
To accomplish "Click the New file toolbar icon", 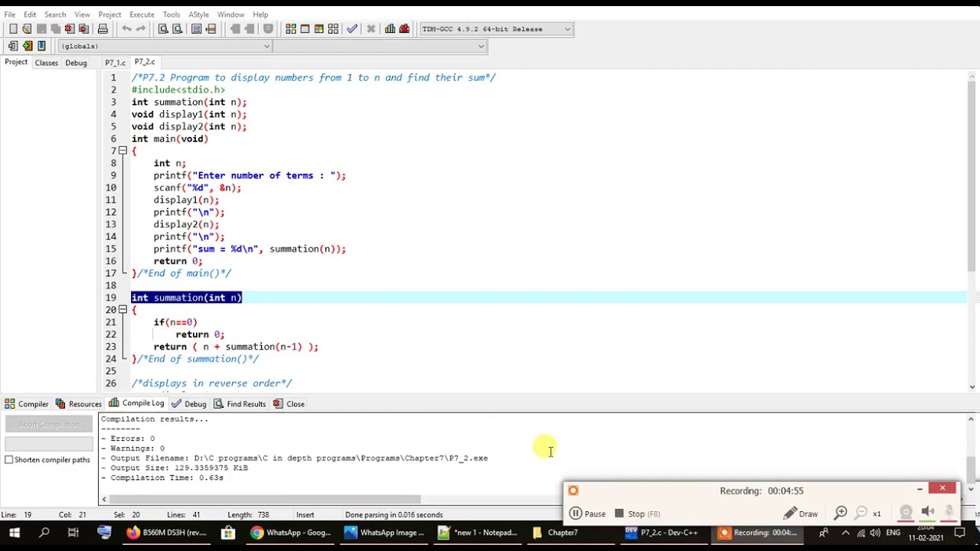I will pyautogui.click(x=13, y=29).
